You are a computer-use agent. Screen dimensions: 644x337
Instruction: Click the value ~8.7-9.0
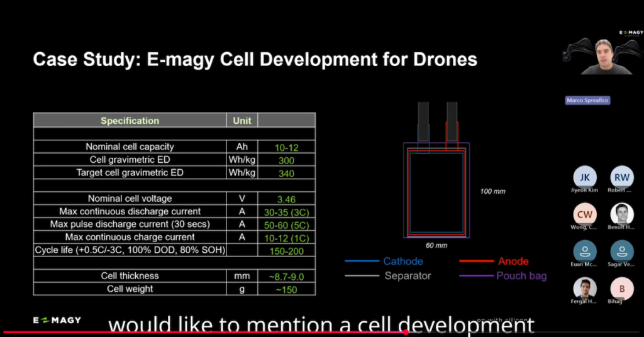[x=286, y=277]
